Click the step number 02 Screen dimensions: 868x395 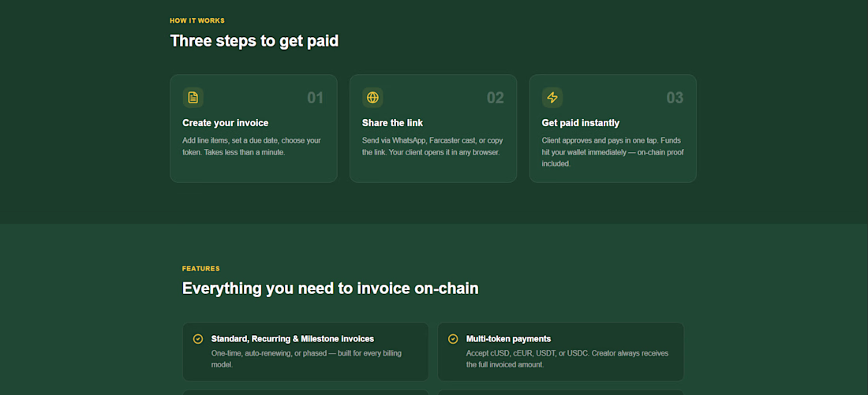496,98
